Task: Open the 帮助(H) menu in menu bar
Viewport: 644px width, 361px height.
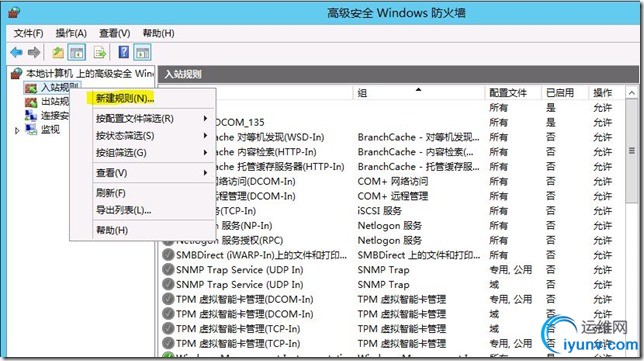Action: (x=159, y=33)
